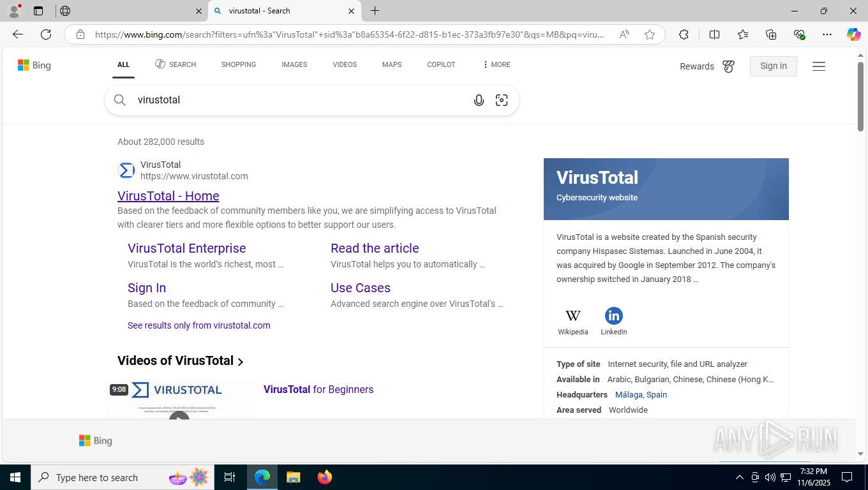Screen dimensions: 868x490
Task: Switch to the first blank tab
Action: click(131, 11)
